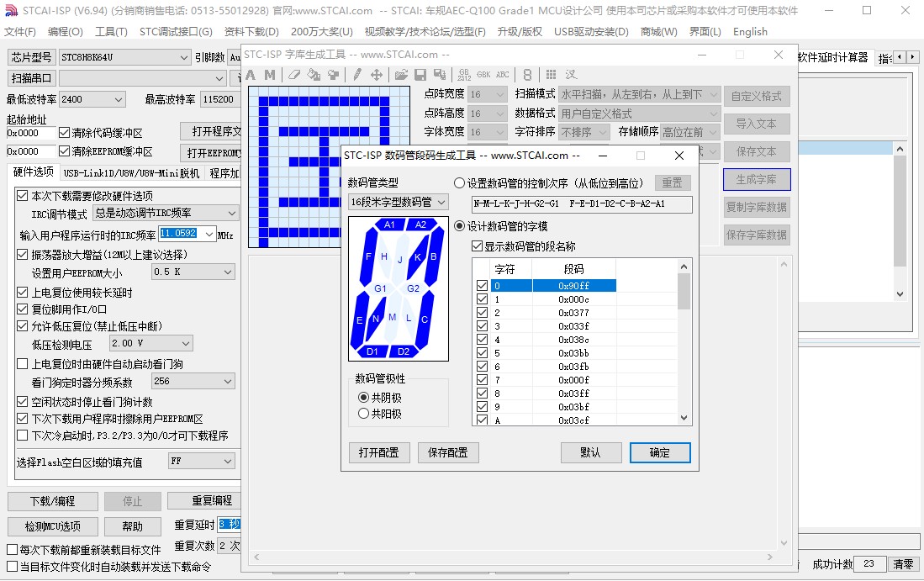Open the watchdog divider 256 dropdown
924x581 pixels.
[x=193, y=381]
